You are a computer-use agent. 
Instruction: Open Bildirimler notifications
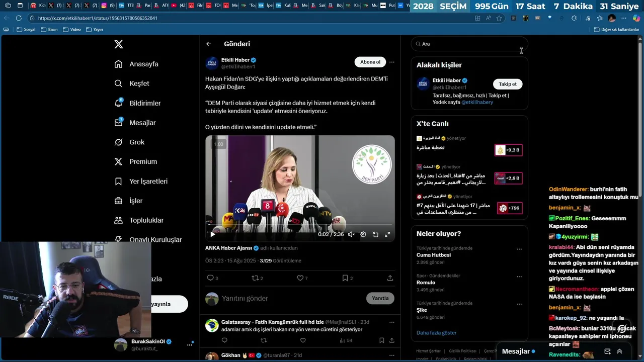coord(137,103)
